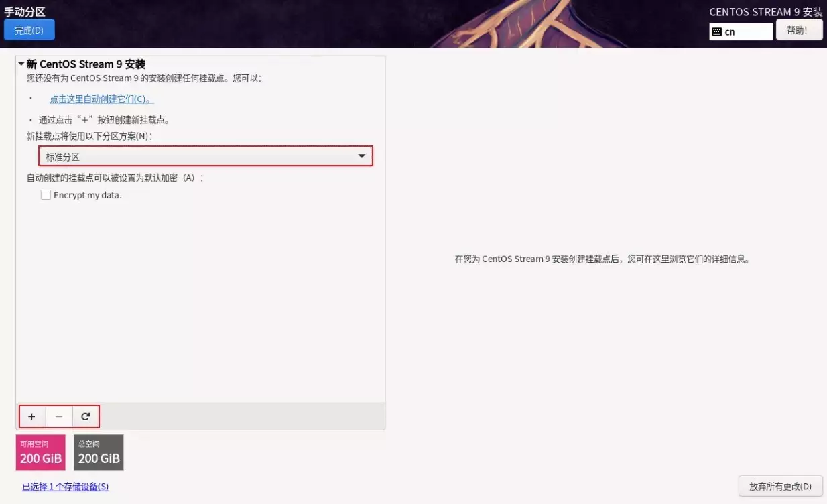Open 已选择 1 个存储设备(S) link
Viewport: 827px width, 504px height.
(x=66, y=487)
